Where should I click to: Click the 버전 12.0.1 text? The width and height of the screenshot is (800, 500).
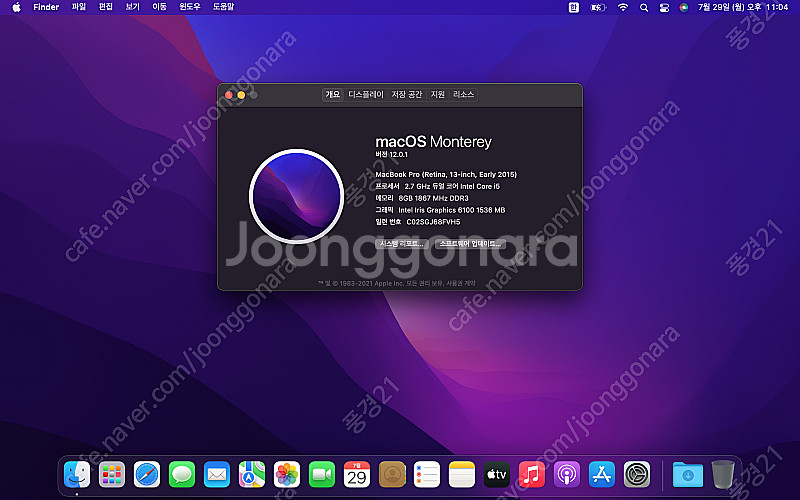pos(391,154)
